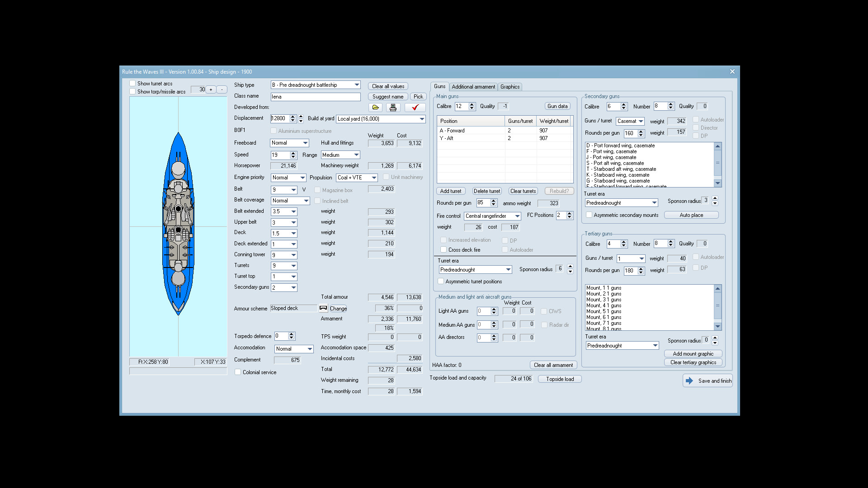Click the armour scheme graphic icon beside Change

pyautogui.click(x=323, y=308)
